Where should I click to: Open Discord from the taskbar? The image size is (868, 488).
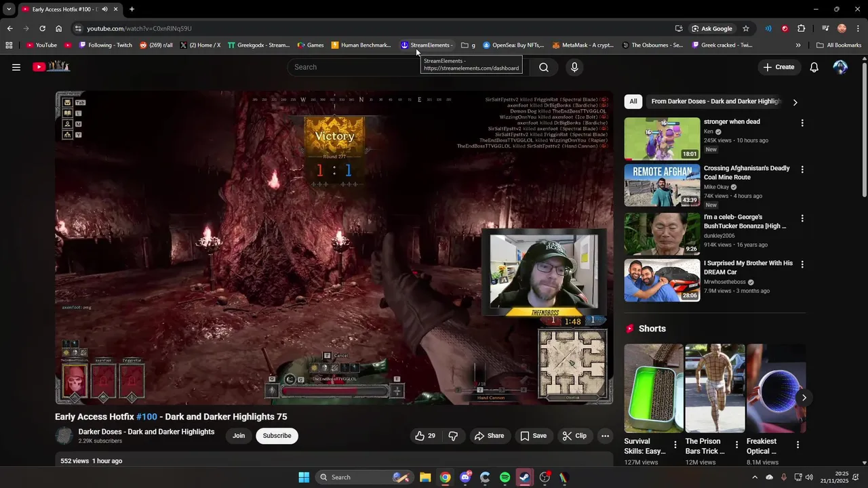click(465, 477)
